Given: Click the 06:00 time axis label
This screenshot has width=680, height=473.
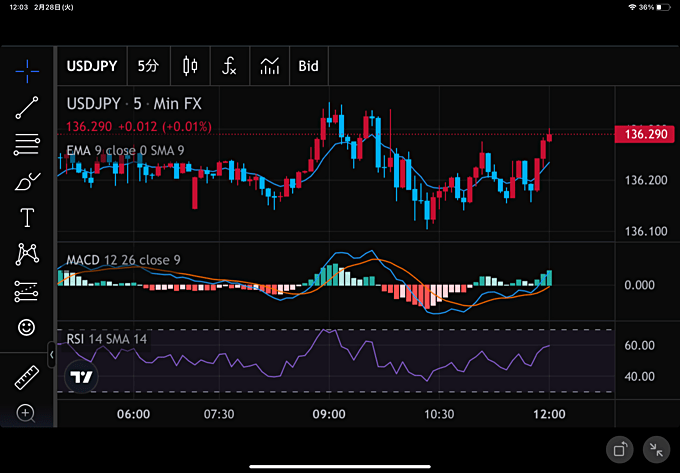Looking at the screenshot, I should click(x=134, y=414).
